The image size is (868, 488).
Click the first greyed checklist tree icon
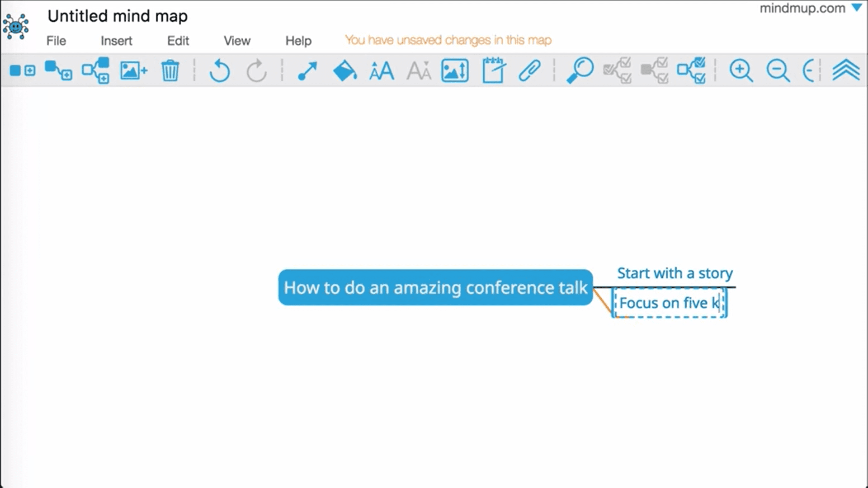click(617, 70)
